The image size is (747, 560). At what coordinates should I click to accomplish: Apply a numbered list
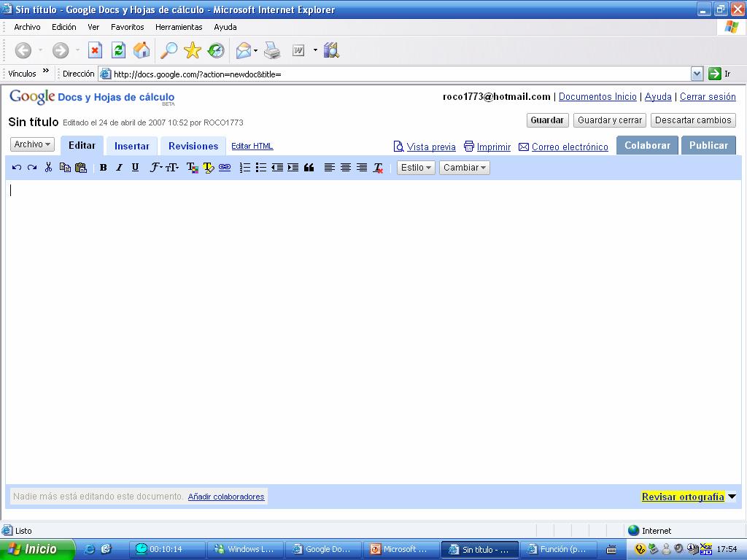coord(245,168)
